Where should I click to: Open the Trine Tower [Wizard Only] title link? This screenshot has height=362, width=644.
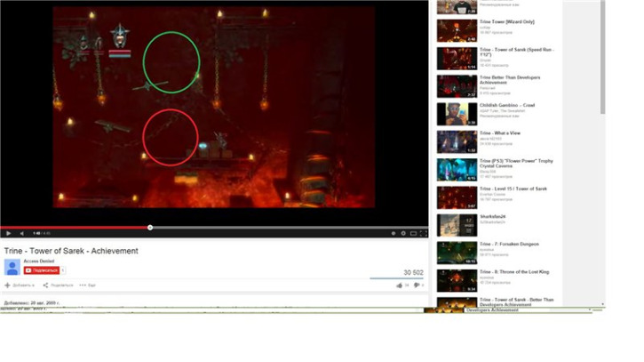coord(507,22)
